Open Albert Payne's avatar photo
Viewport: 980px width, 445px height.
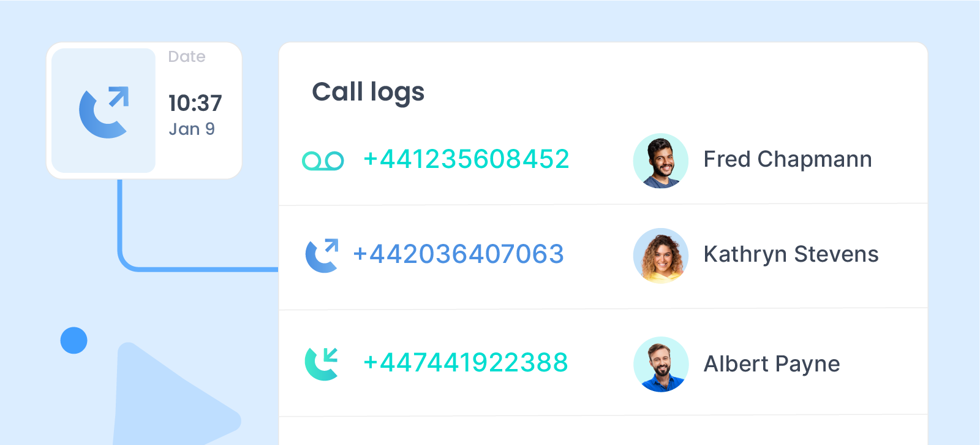click(x=661, y=364)
